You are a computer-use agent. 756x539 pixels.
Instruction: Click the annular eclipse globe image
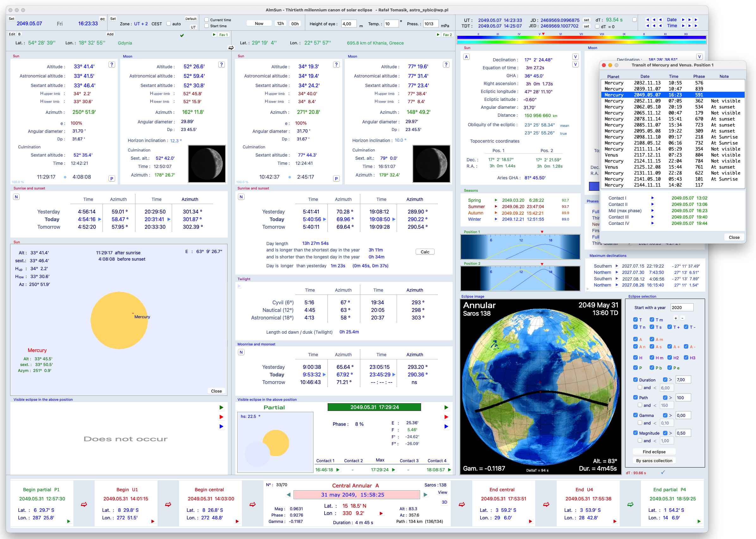tap(540, 386)
